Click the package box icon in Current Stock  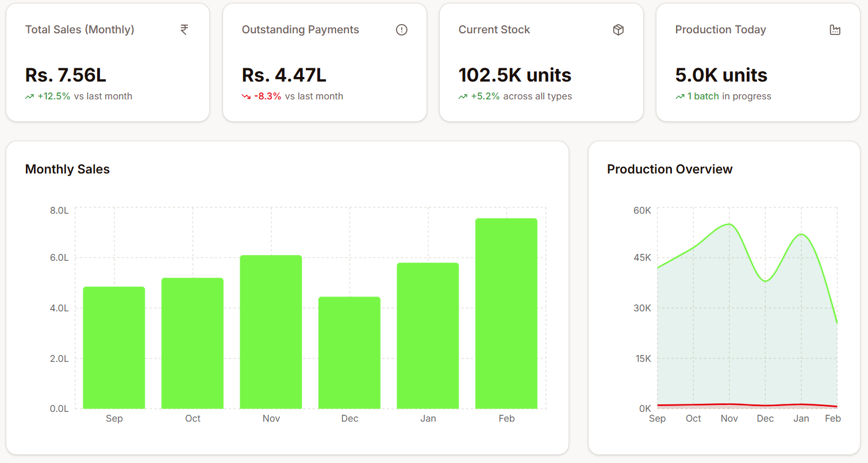(x=619, y=30)
